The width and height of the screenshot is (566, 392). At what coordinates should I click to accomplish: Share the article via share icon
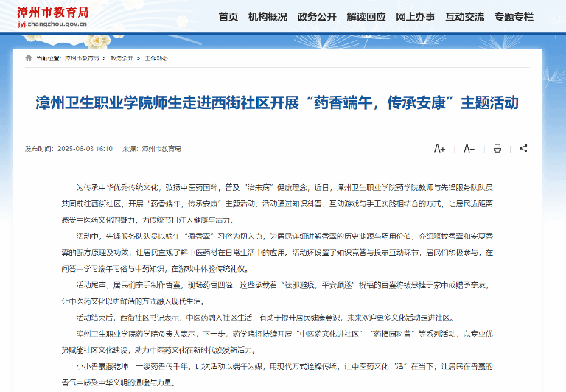pos(523,148)
